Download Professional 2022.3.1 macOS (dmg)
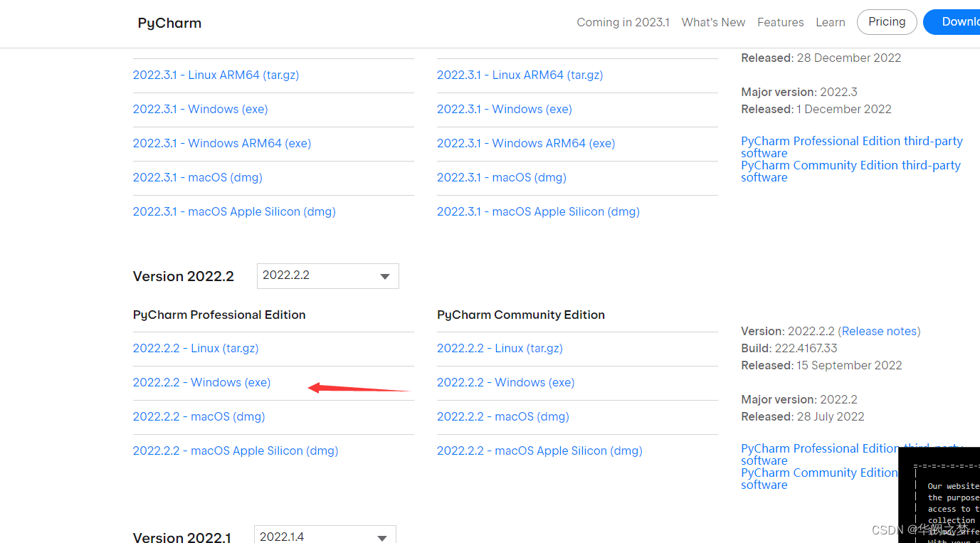This screenshot has height=543, width=980. 198,177
